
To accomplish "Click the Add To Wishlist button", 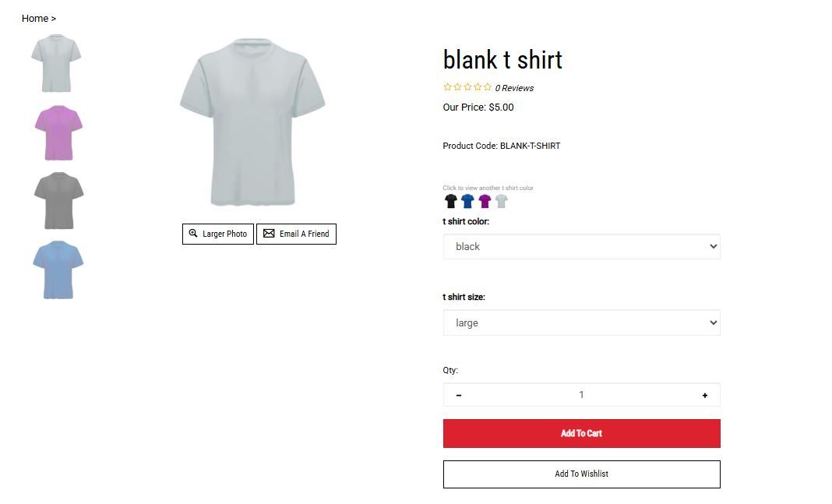I will click(x=581, y=474).
